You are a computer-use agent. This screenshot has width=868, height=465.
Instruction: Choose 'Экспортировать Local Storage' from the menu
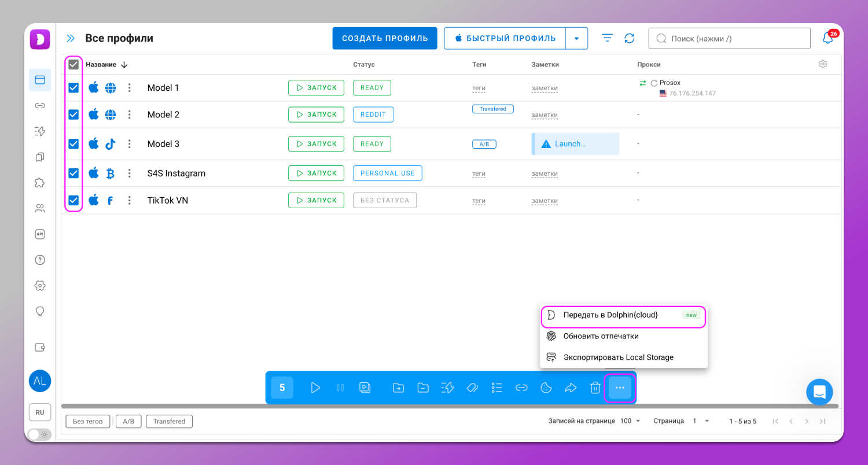coord(618,357)
